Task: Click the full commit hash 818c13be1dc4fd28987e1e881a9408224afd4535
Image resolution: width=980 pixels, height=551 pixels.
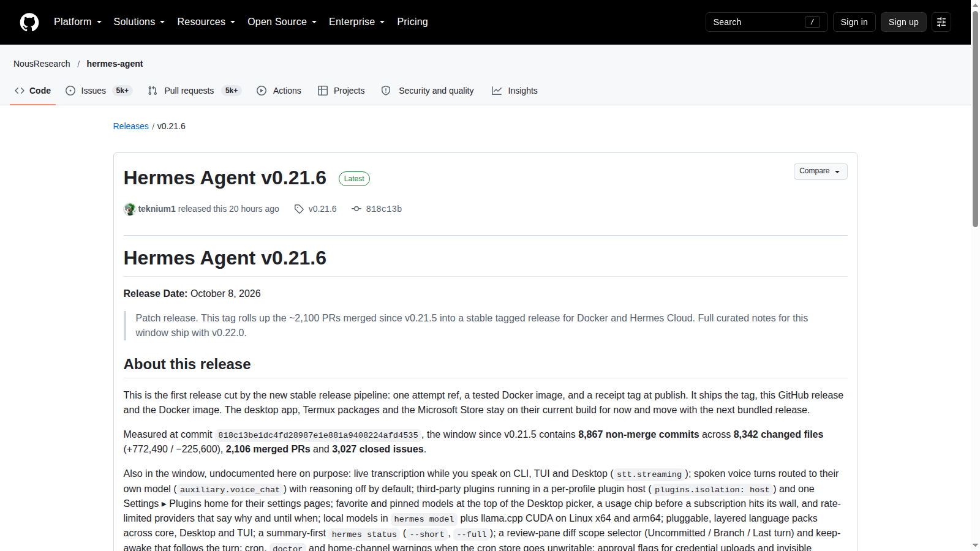Action: [318, 435]
